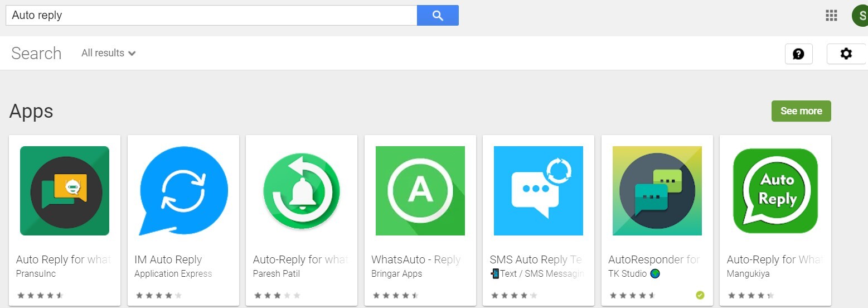Image resolution: width=868 pixels, height=308 pixels.
Task: Click the PransuInc developer name
Action: point(36,274)
